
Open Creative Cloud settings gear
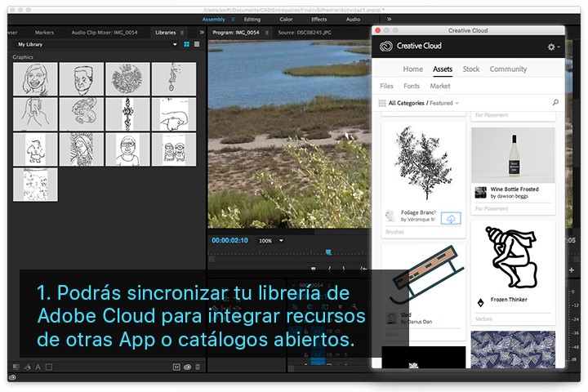551,47
